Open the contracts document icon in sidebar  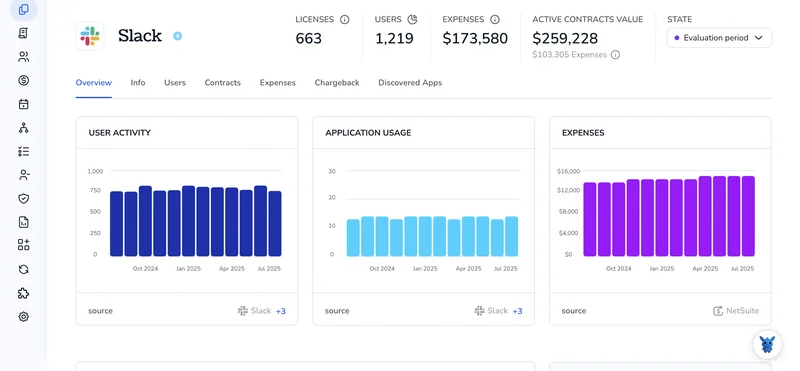point(23,33)
